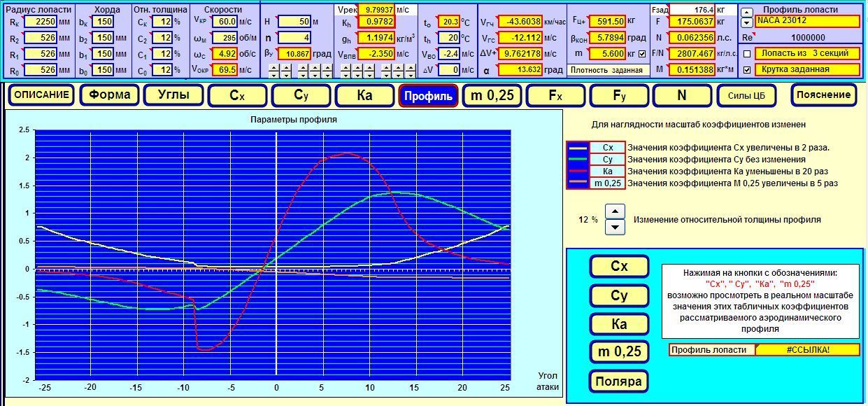Select the 'Ka' tab in the top button row
Screen dimensions: 868x406
pyautogui.click(x=364, y=95)
